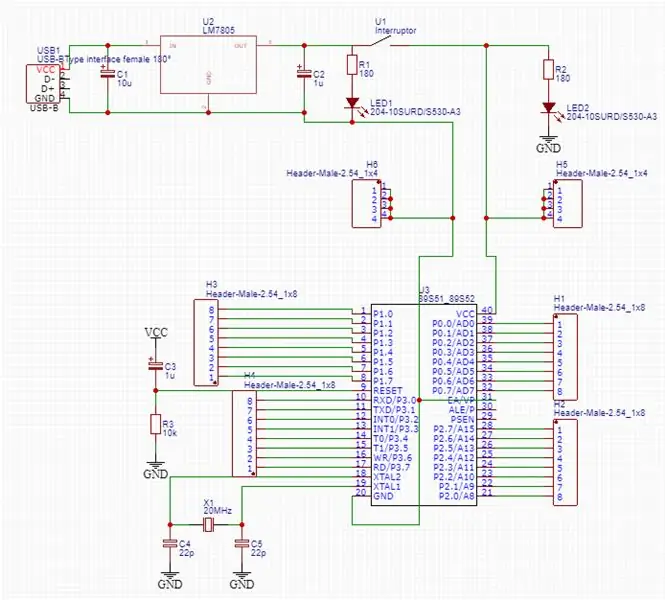The width and height of the screenshot is (665, 600).
Task: Click GND symbol under LED2
Action: click(548, 145)
